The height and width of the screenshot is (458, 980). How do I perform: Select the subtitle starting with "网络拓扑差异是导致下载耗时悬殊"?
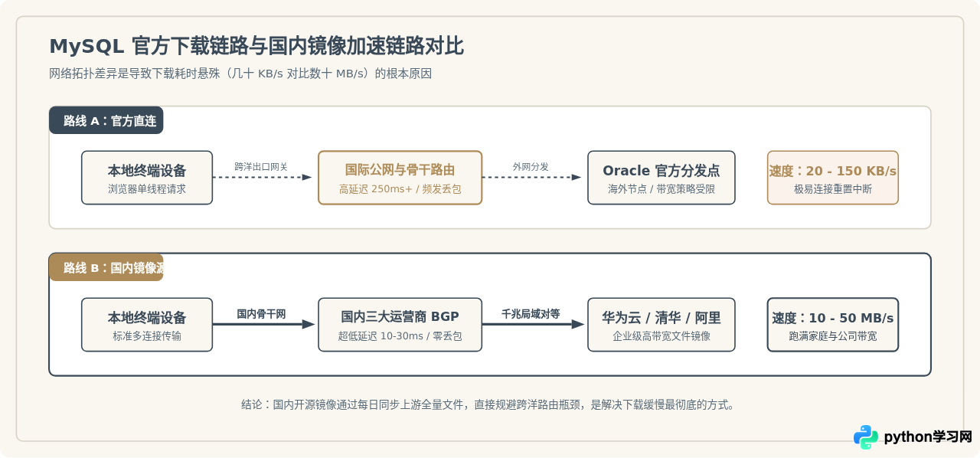coord(240,74)
